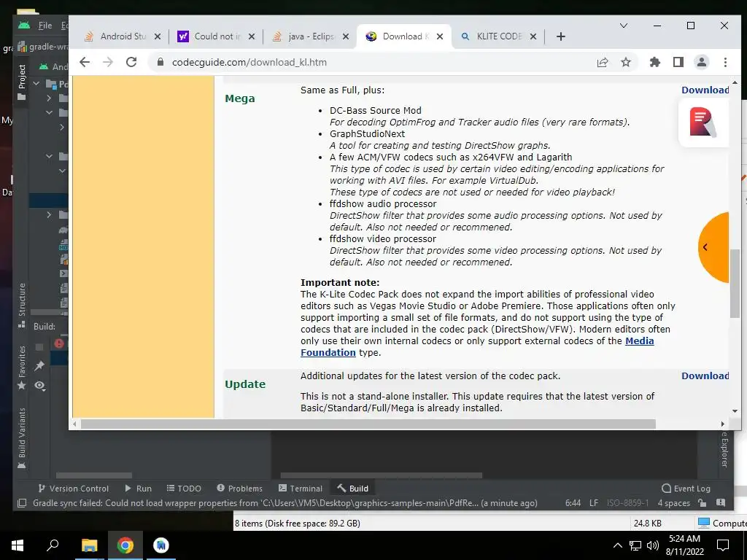
Task: Open a new Chrome tab
Action: click(561, 36)
